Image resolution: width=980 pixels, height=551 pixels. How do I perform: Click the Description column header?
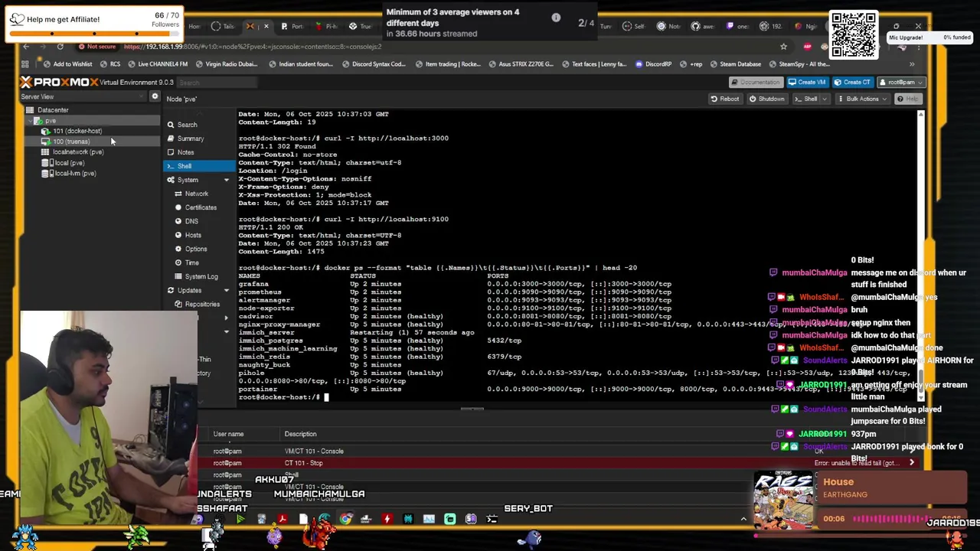pyautogui.click(x=300, y=435)
